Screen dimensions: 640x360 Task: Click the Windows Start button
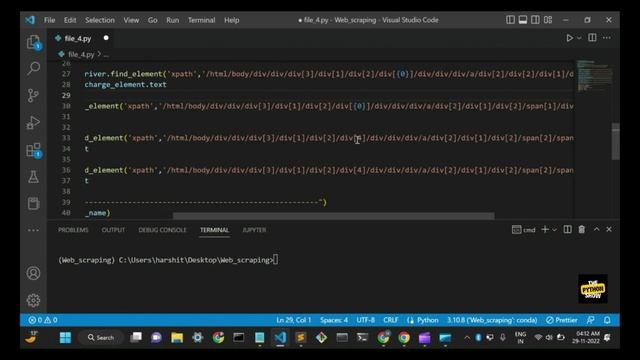click(x=65, y=338)
